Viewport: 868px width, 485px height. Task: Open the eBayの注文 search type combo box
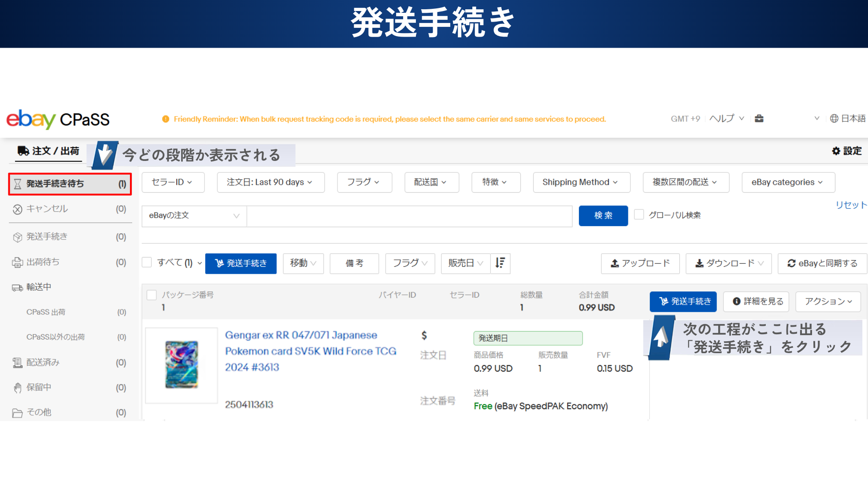point(194,216)
